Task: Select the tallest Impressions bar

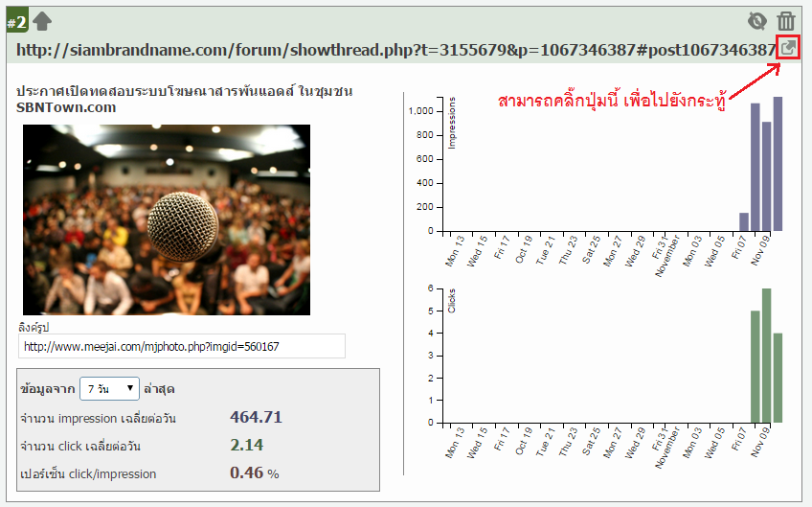Action: [778, 163]
